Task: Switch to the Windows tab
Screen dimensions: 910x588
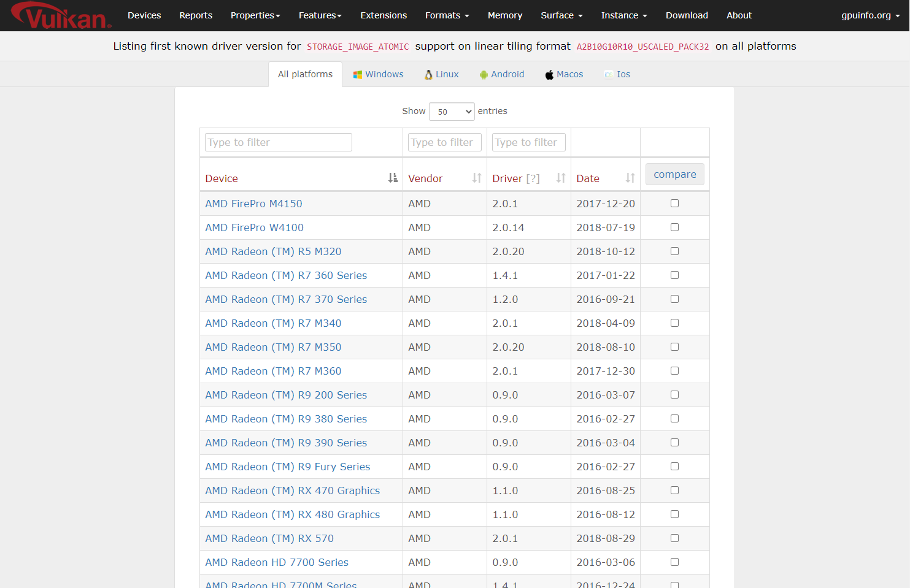Action: pos(378,74)
